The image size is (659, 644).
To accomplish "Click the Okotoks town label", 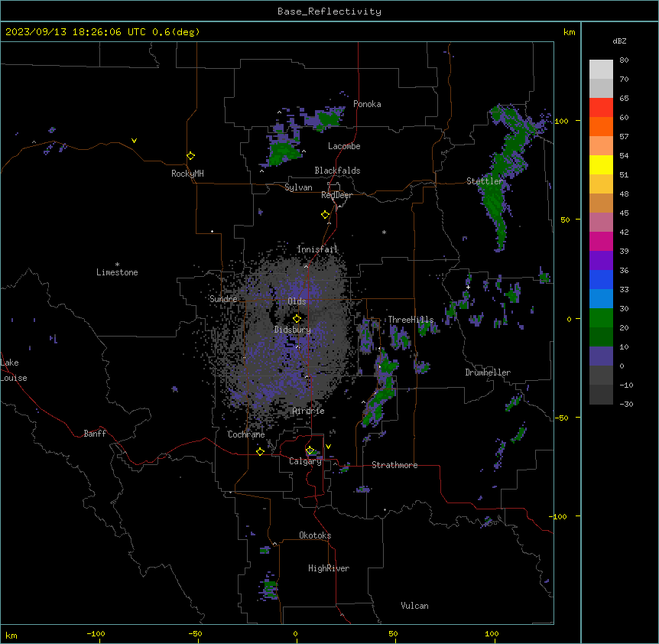I will pyautogui.click(x=315, y=535).
